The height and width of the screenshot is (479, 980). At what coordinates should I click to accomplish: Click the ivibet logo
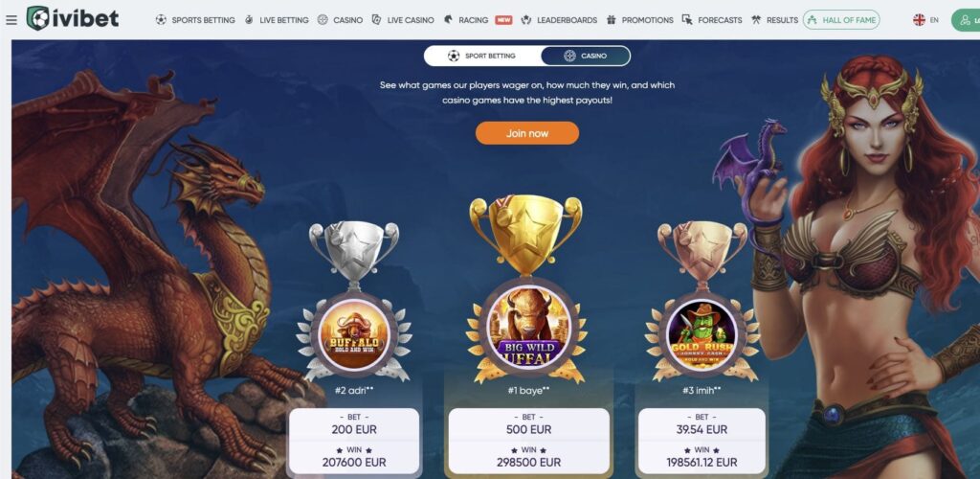[73, 19]
